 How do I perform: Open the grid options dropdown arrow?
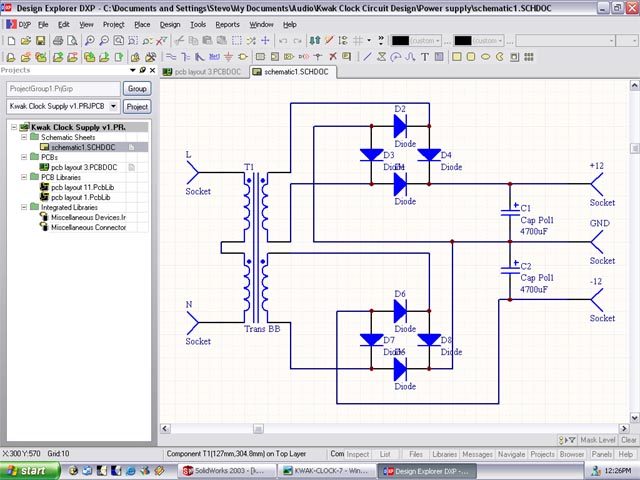click(x=369, y=40)
